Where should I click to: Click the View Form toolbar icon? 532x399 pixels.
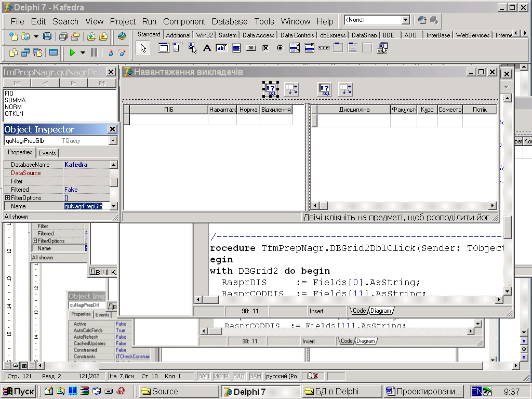point(25,52)
